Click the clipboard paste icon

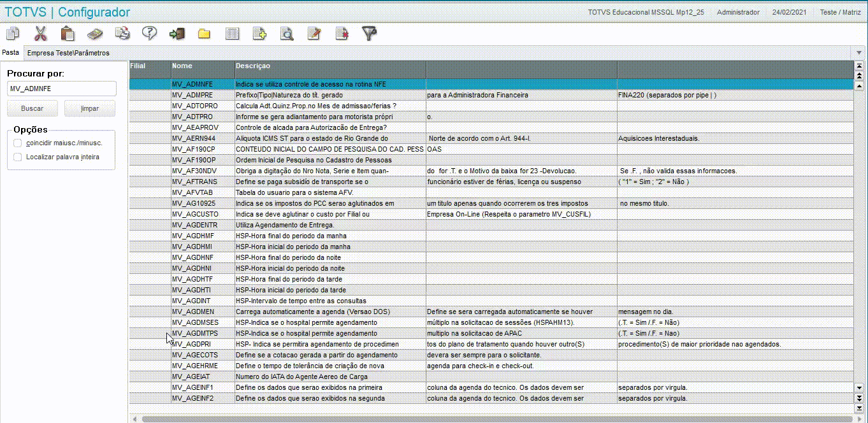tap(68, 34)
